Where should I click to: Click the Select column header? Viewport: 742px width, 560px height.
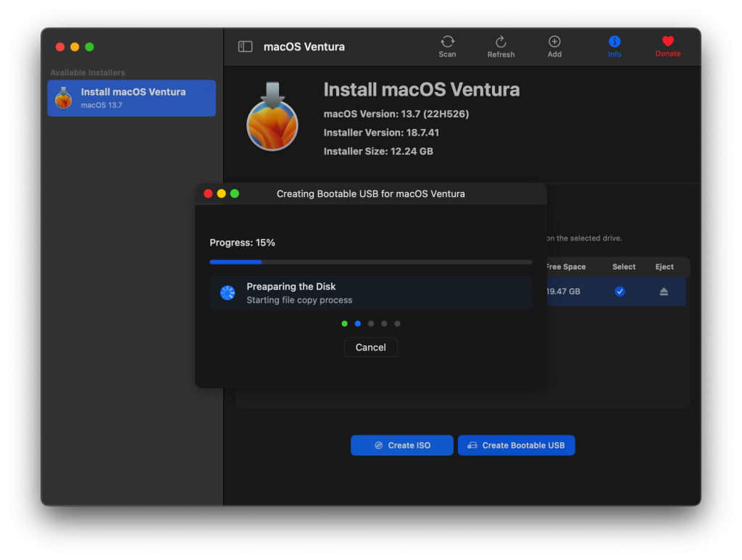coord(624,267)
